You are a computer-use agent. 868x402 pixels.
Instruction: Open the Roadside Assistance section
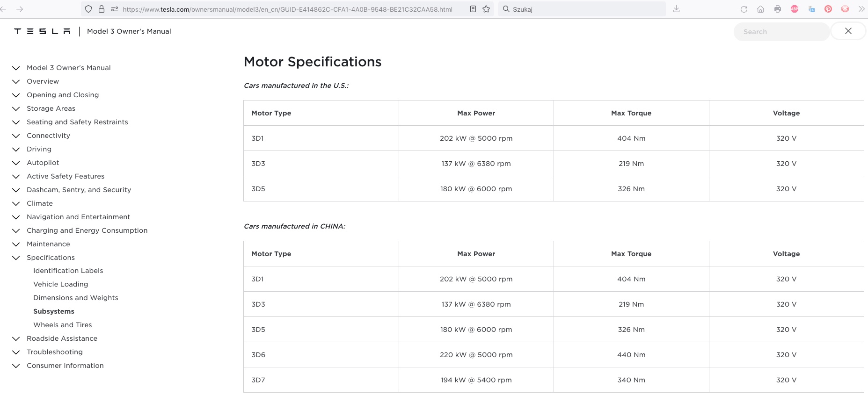click(x=62, y=338)
